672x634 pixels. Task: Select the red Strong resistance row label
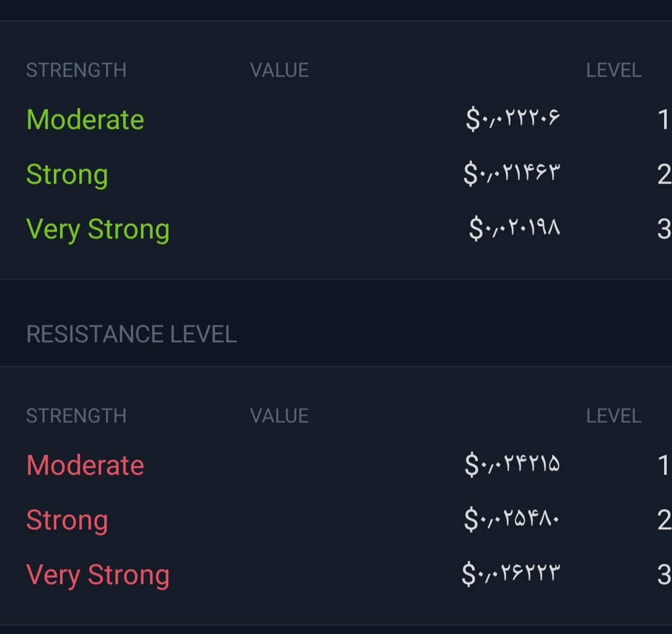(67, 520)
